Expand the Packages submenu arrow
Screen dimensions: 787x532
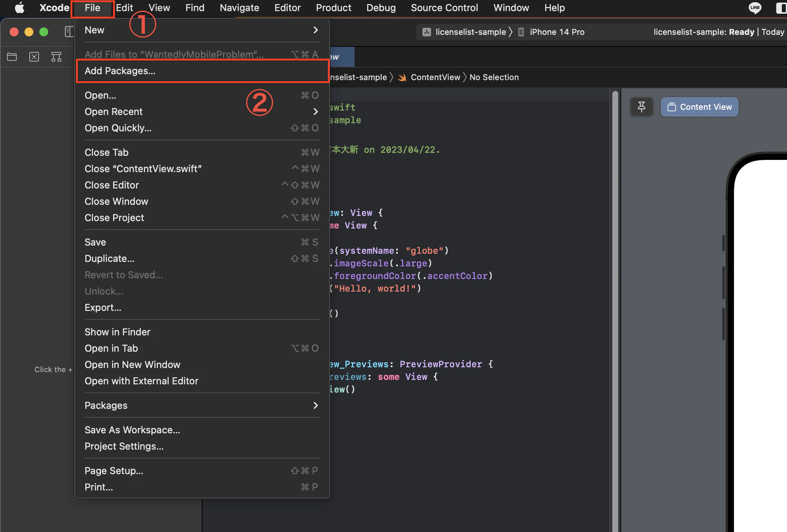[x=316, y=405]
